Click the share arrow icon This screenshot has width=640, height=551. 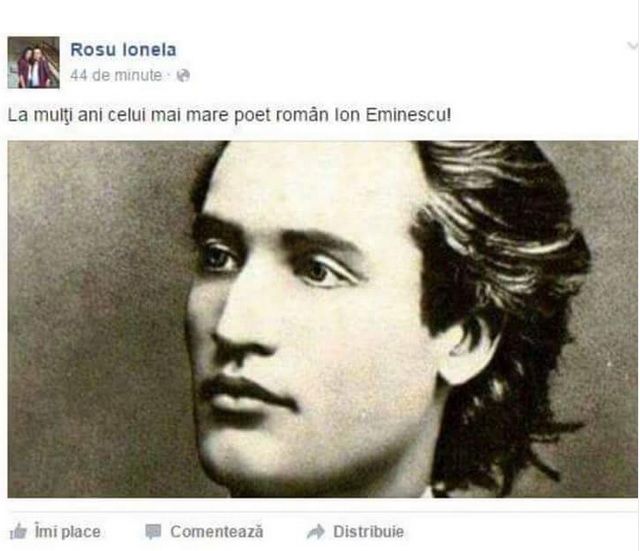tap(316, 532)
